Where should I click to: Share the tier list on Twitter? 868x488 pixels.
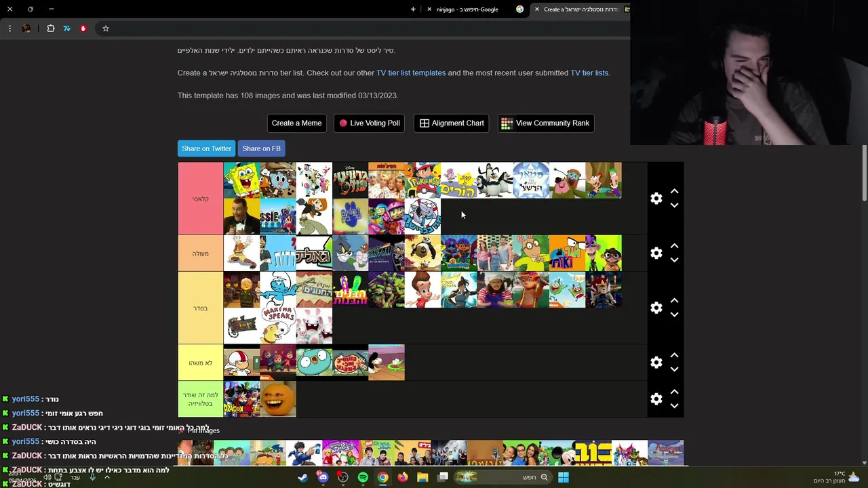pos(206,148)
